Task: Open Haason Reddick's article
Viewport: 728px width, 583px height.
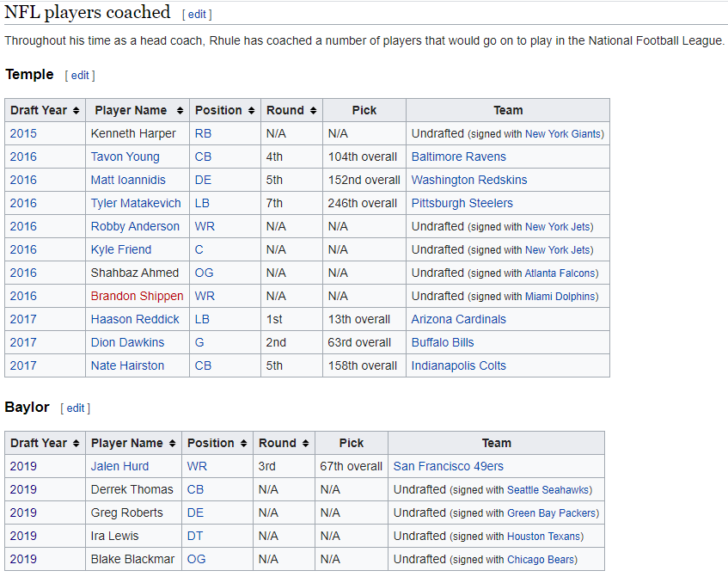Action: pos(135,320)
